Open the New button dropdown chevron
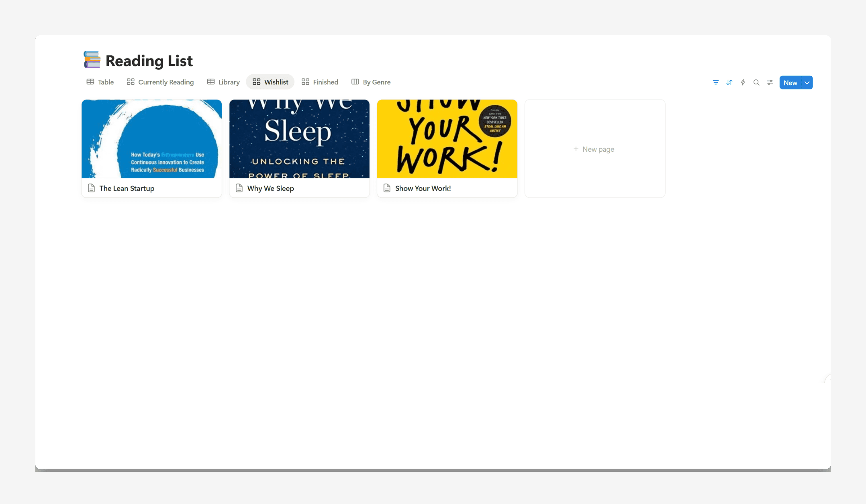 point(806,82)
